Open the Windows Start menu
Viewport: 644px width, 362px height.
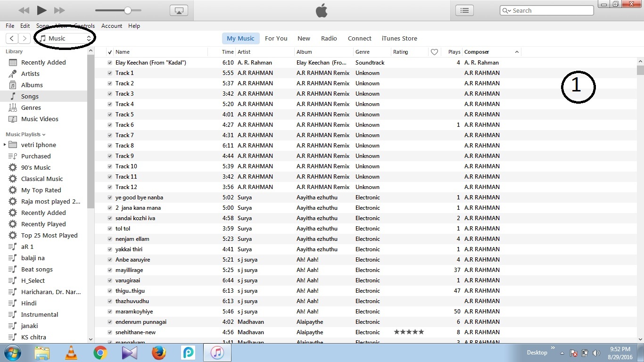(13, 353)
